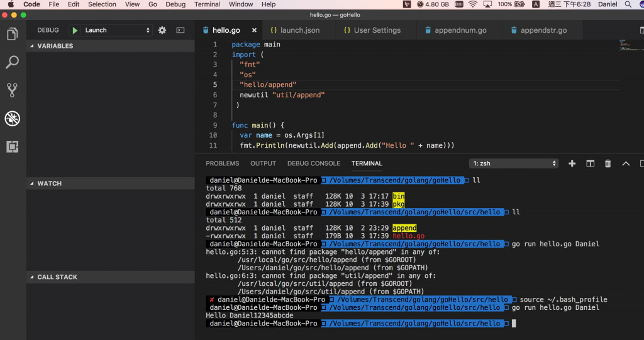This screenshot has width=644, height=340.
Task: Open the Launch configuration dropdown
Action: point(116,30)
